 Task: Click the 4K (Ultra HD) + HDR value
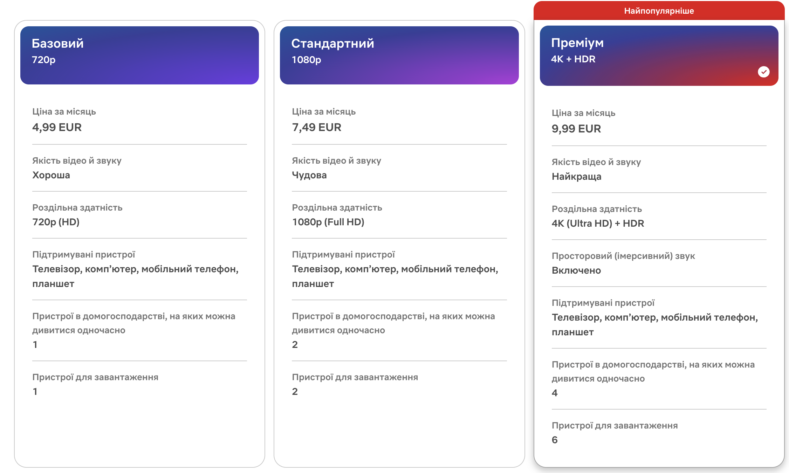(x=598, y=223)
